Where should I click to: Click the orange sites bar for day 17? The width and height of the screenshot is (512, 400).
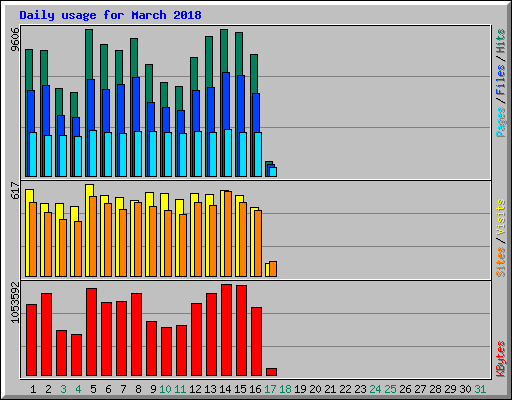pyautogui.click(x=273, y=269)
